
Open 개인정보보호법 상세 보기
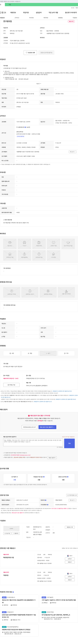point(29,427)
